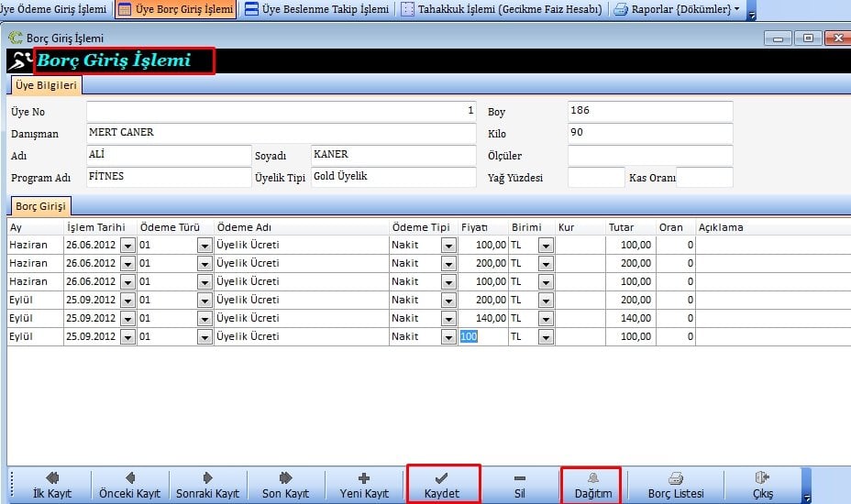Exit the form with Çıkış button
Screen dimensions: 851x504
coord(762,485)
